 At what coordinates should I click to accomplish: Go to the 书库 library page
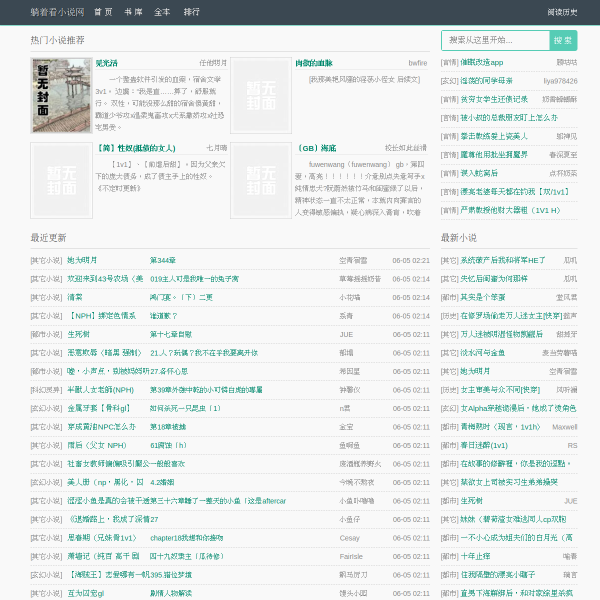(x=133, y=12)
